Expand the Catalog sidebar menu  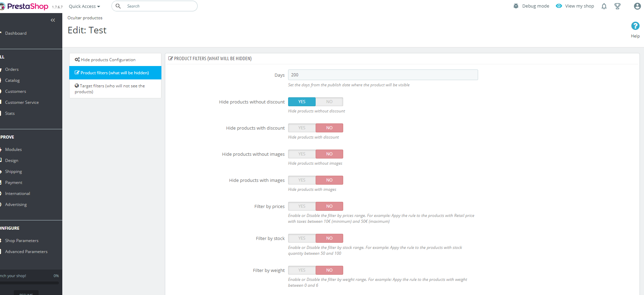(12, 80)
